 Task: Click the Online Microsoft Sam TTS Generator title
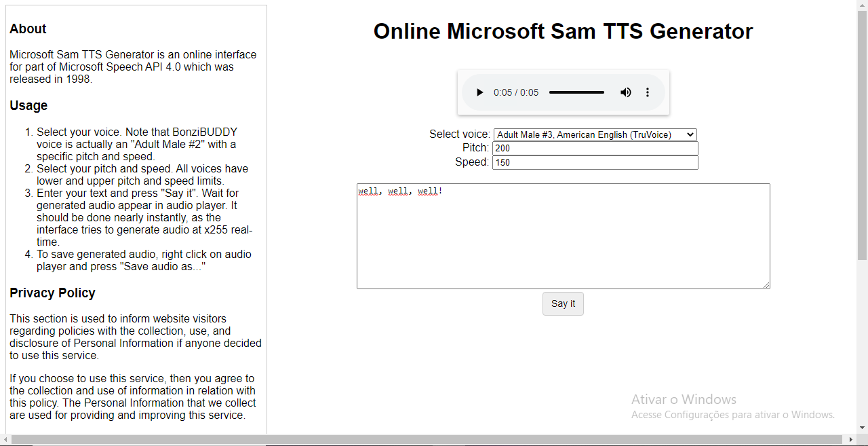[563, 31]
